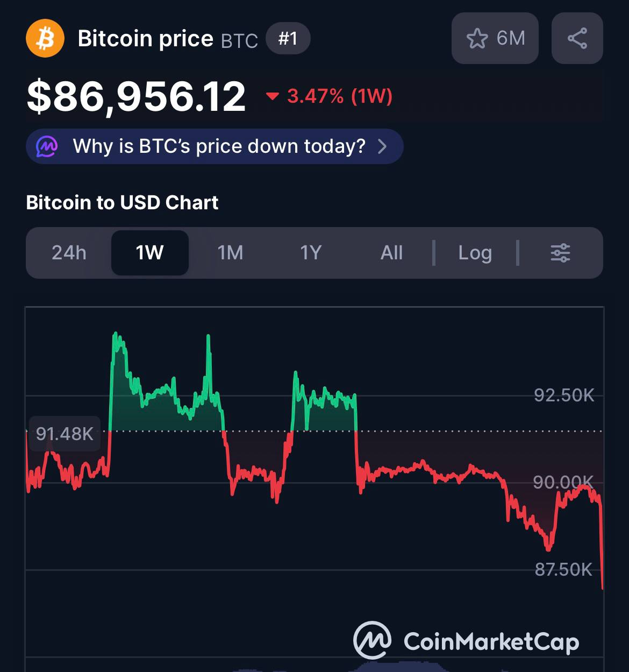Image resolution: width=629 pixels, height=672 pixels.
Task: Select the All time range
Action: (391, 253)
